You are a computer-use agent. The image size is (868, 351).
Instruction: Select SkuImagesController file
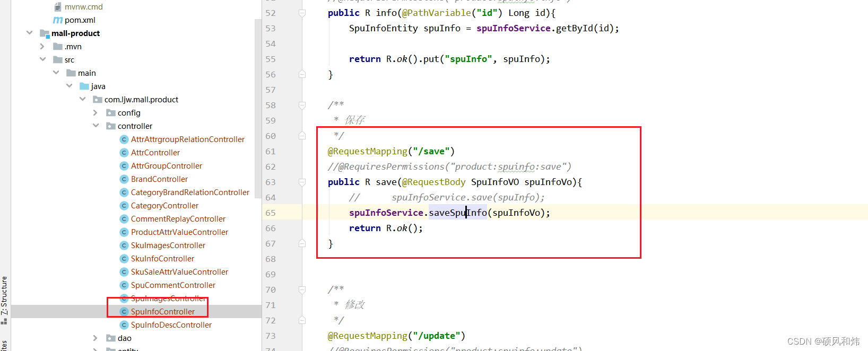pos(168,245)
